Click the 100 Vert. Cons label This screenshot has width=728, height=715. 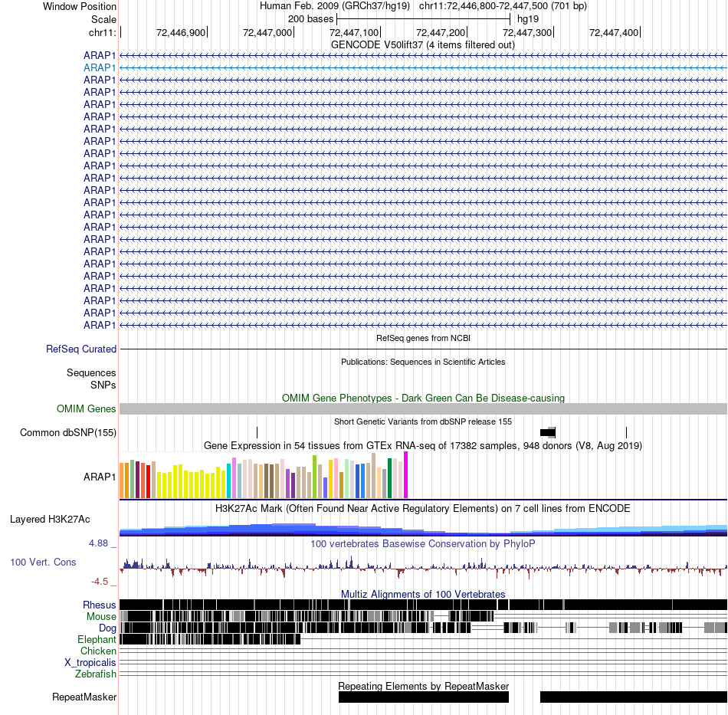pyautogui.click(x=43, y=562)
